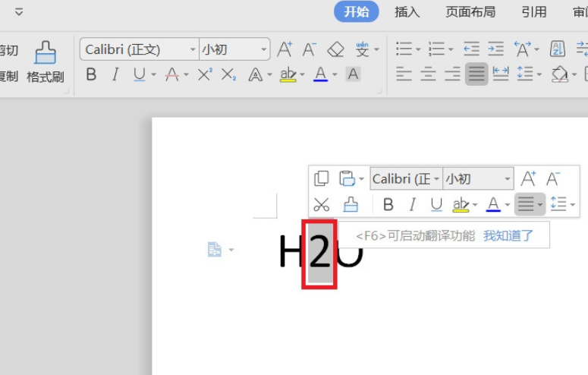Apply highlight color in ribbon
Image resolution: width=588 pixels, height=375 pixels.
pyautogui.click(x=288, y=74)
